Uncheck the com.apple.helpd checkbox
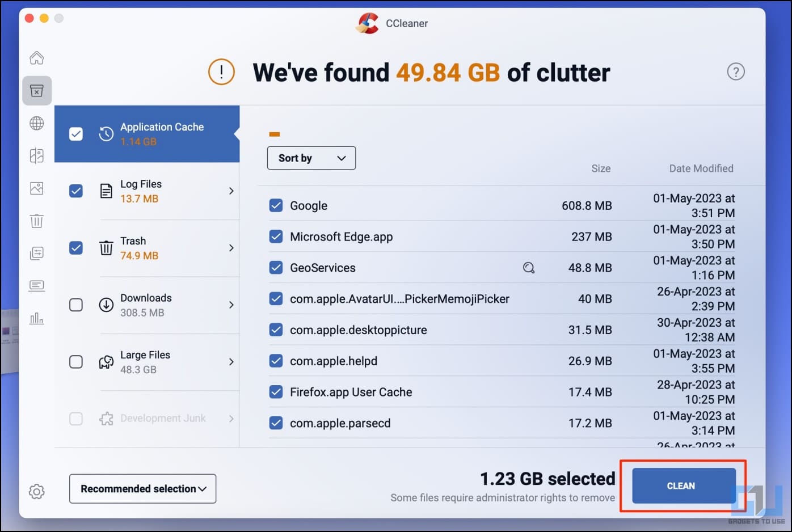 point(276,361)
